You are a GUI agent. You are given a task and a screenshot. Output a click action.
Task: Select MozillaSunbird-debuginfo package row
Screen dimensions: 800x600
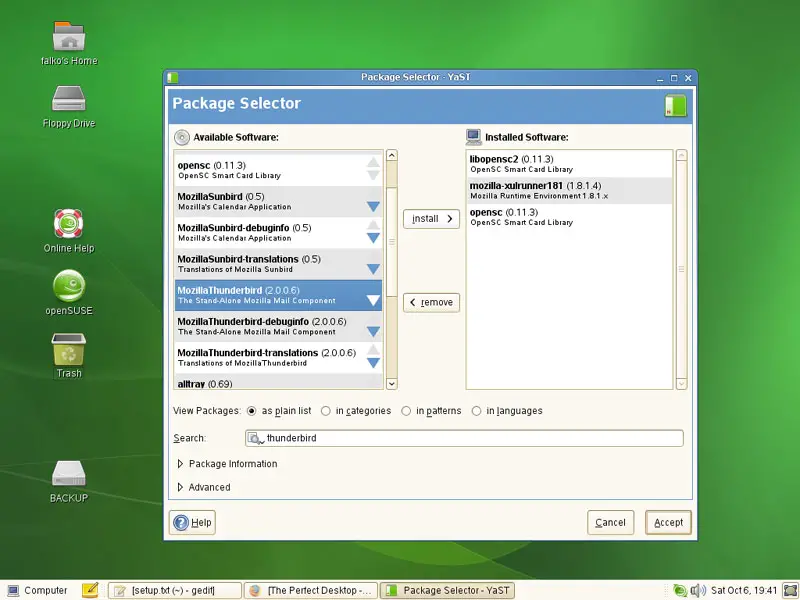(x=279, y=233)
